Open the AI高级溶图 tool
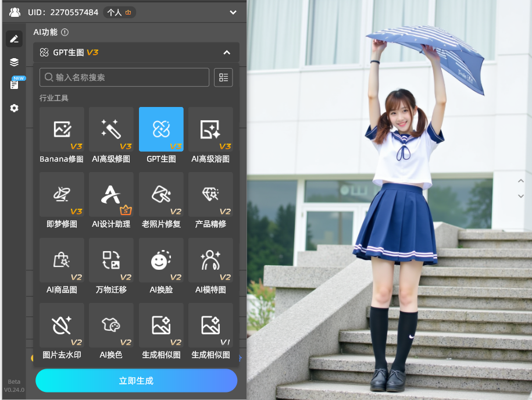Screen dimensions: 532x400 pyautogui.click(x=210, y=128)
